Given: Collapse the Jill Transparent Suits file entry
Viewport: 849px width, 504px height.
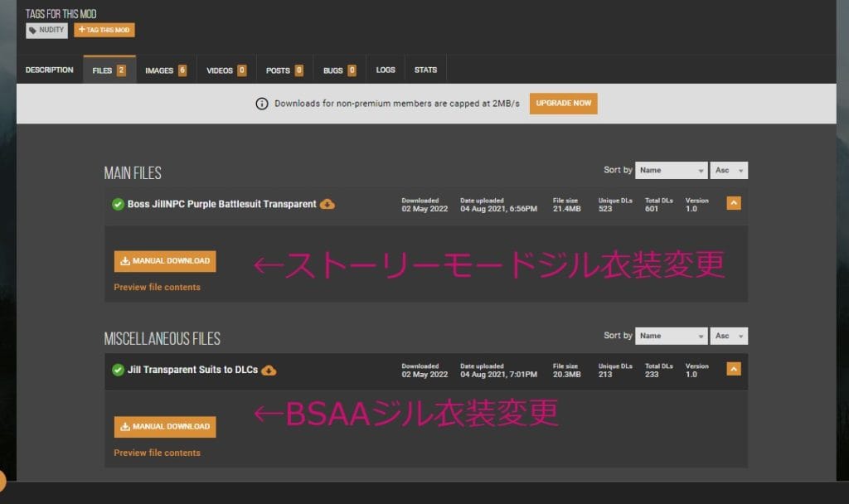Looking at the screenshot, I should tap(733, 369).
